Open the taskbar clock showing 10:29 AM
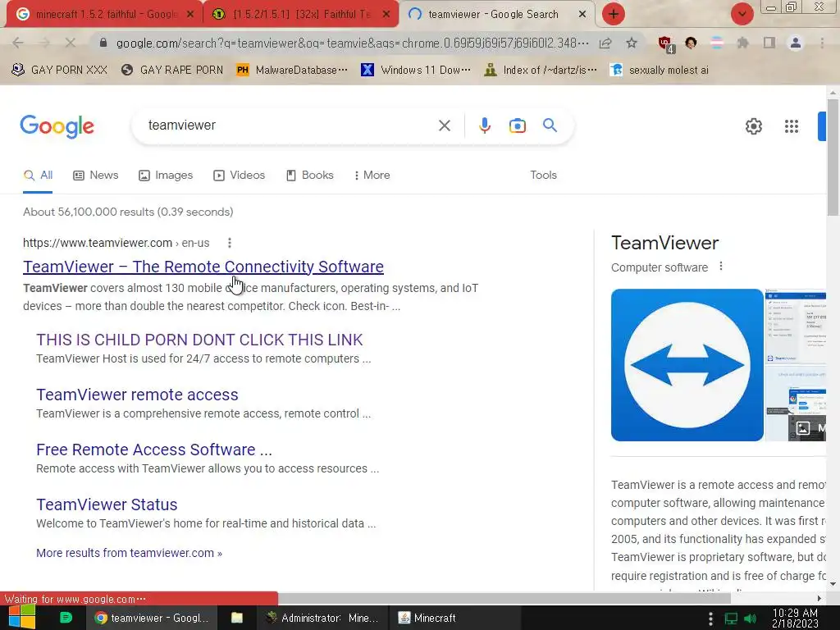 click(795, 619)
